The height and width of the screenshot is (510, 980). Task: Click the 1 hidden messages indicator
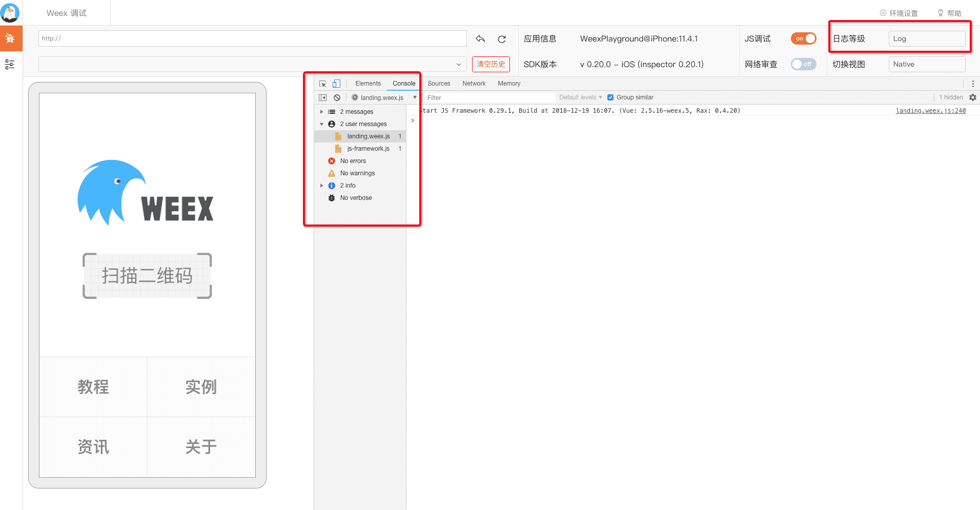point(951,97)
